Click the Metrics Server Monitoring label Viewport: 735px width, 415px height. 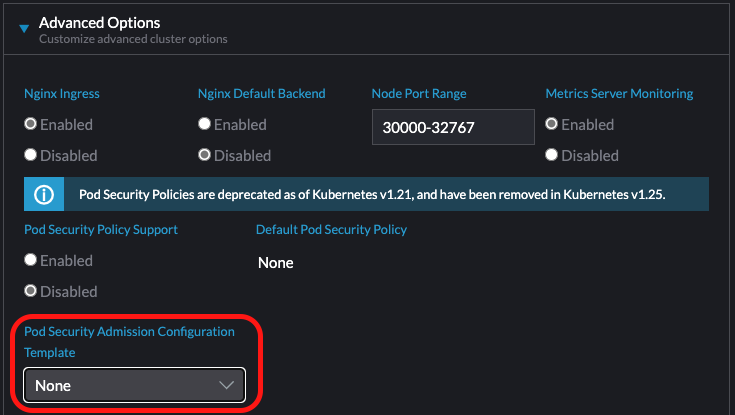click(x=619, y=94)
